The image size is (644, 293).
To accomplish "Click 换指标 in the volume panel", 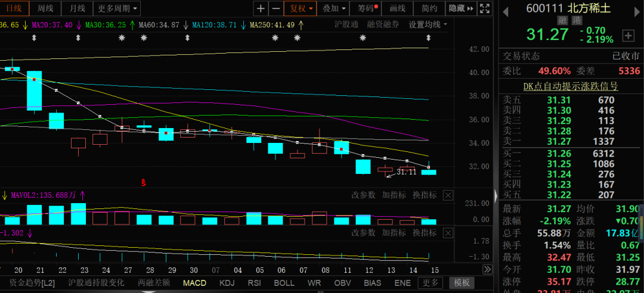I will pyautogui.click(x=425, y=195).
